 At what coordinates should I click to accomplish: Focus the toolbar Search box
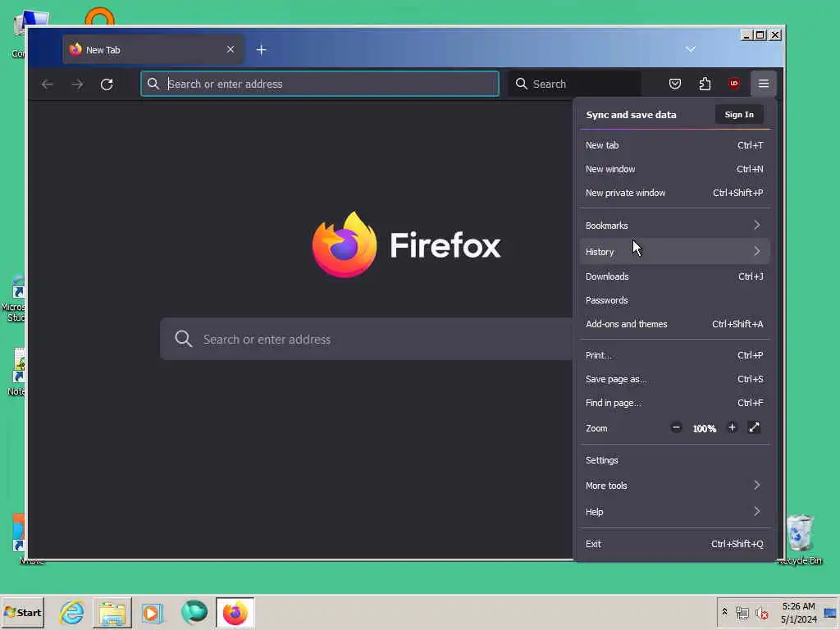pyautogui.click(x=575, y=84)
